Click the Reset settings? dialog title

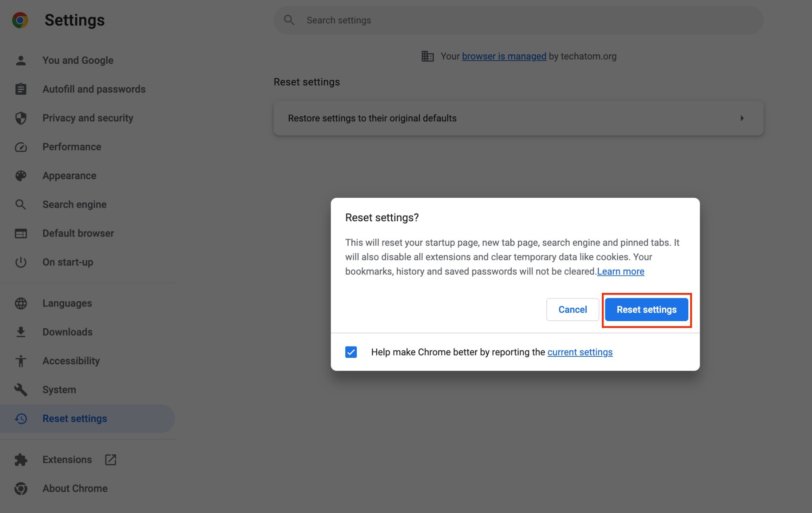[382, 218]
